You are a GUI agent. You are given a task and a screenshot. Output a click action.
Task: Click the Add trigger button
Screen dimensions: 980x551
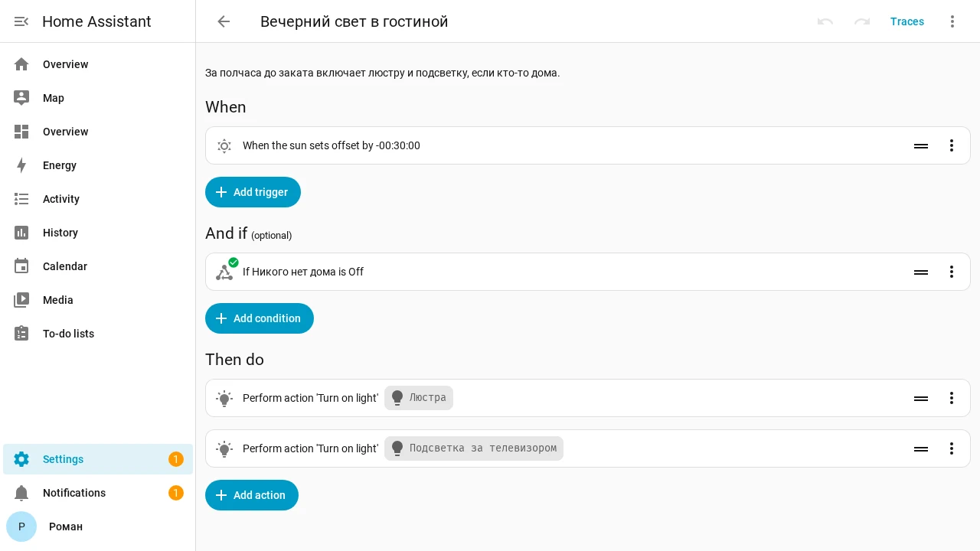pyautogui.click(x=253, y=192)
